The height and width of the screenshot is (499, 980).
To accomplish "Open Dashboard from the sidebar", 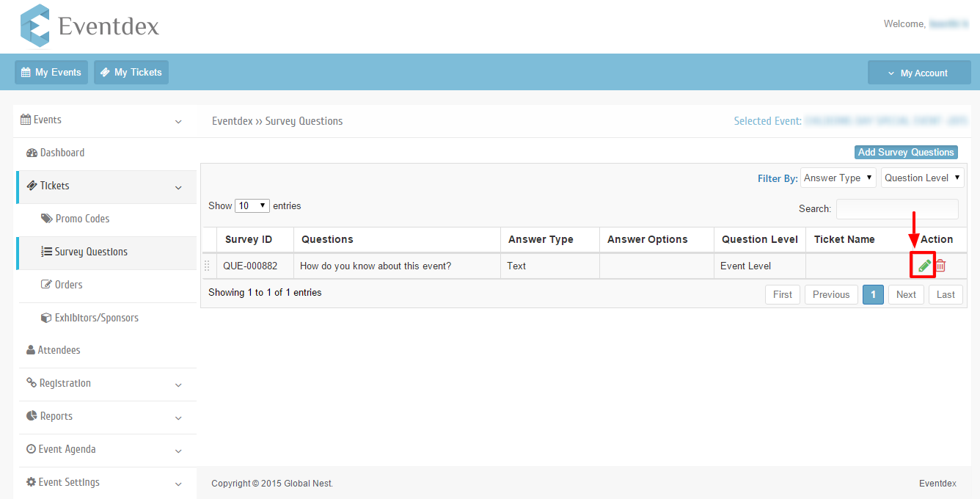I will pyautogui.click(x=62, y=153).
